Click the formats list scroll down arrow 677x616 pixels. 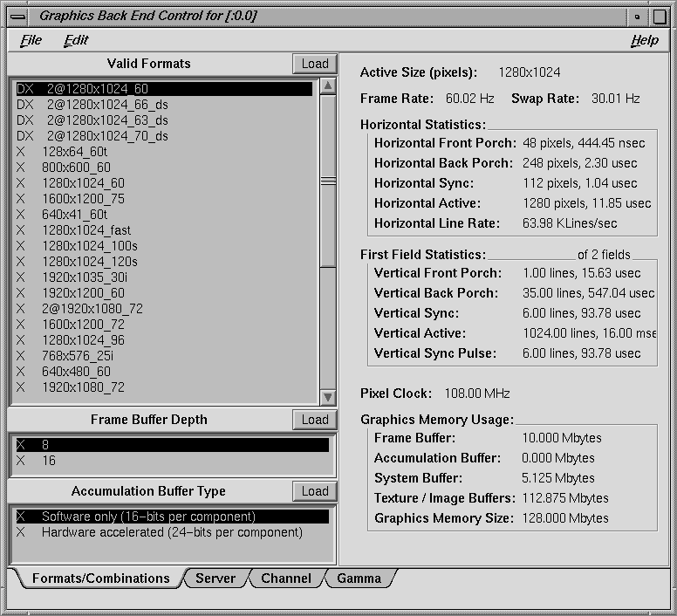pyautogui.click(x=328, y=397)
